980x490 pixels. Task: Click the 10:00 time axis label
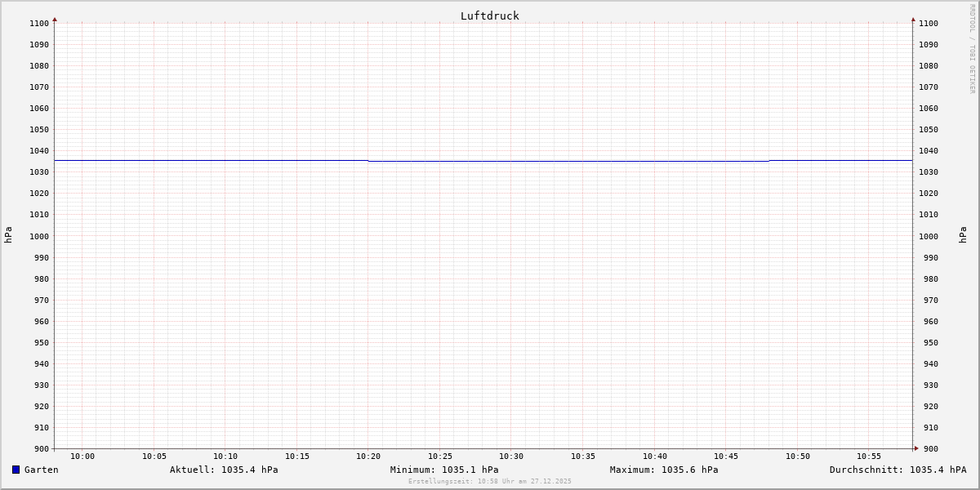tap(82, 457)
